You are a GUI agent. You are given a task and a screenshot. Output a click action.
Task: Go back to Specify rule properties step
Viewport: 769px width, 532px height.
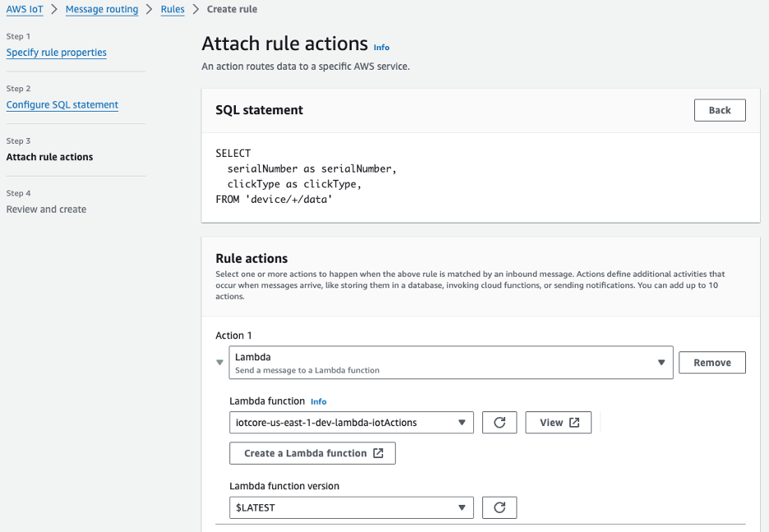pyautogui.click(x=56, y=52)
